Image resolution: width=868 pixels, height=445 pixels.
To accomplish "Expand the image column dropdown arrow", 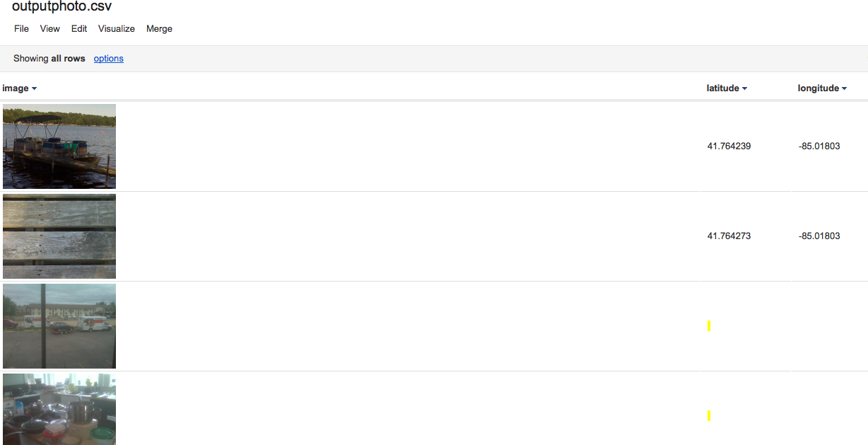I will [x=34, y=88].
